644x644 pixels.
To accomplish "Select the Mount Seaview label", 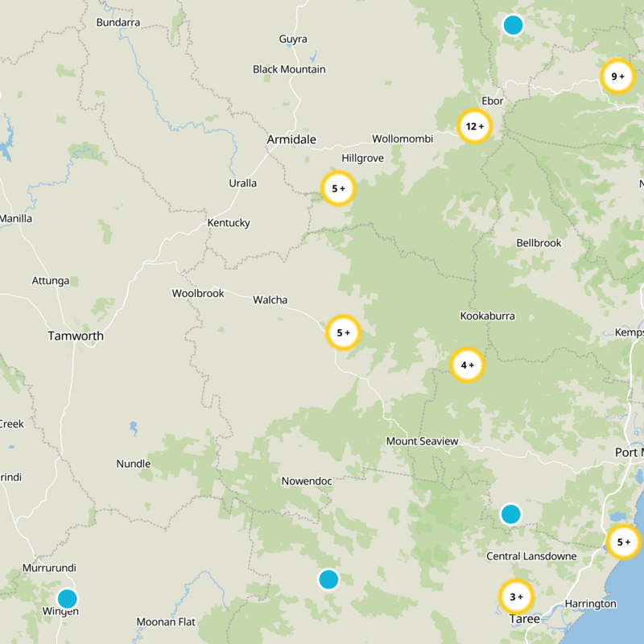I will 423,442.
